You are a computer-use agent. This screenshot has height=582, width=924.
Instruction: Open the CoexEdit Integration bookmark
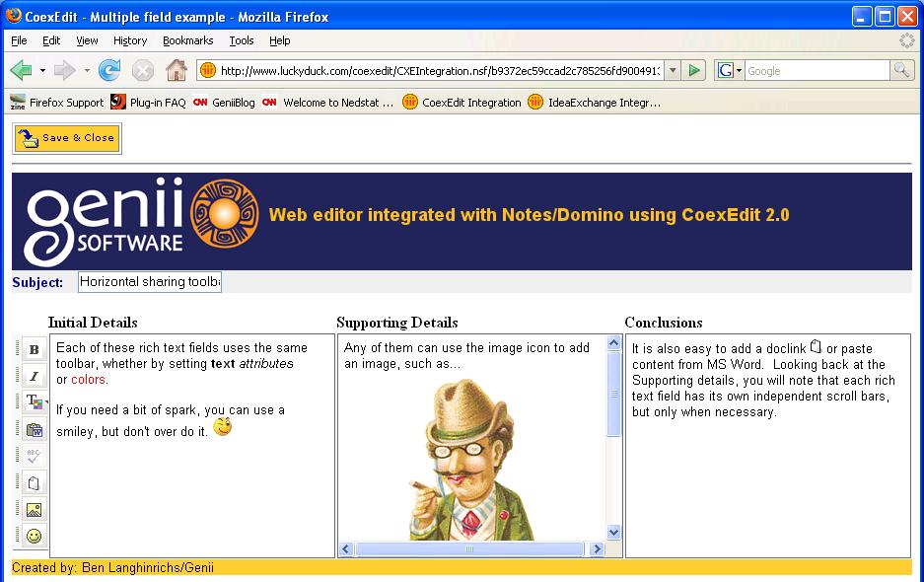(x=462, y=103)
